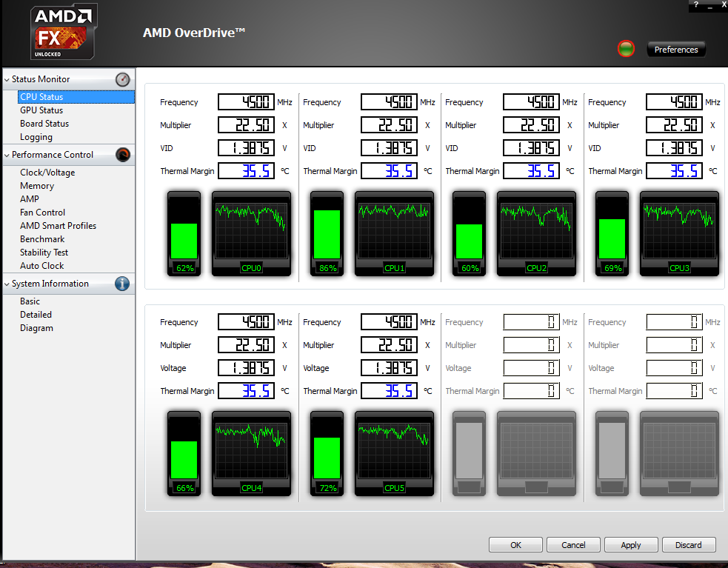Collapse the System Information section
This screenshot has width=728, height=568.
[7, 284]
